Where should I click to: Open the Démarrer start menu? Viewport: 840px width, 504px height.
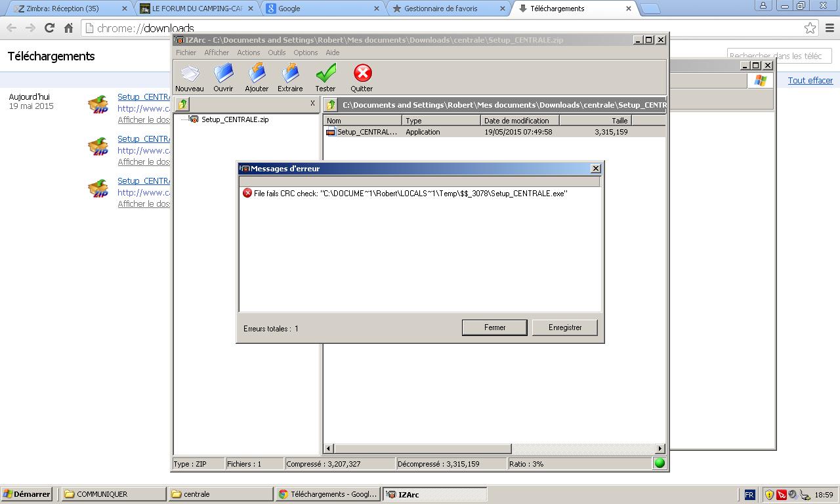coord(27,494)
